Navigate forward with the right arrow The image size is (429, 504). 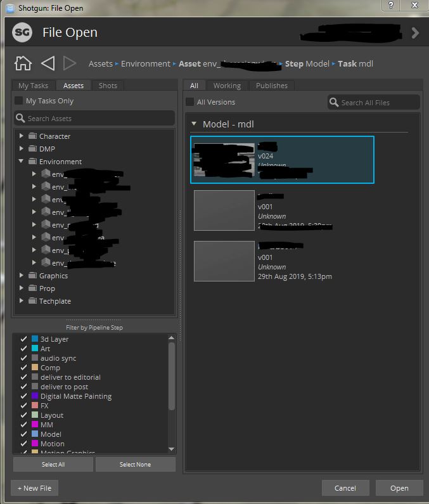[x=69, y=63]
